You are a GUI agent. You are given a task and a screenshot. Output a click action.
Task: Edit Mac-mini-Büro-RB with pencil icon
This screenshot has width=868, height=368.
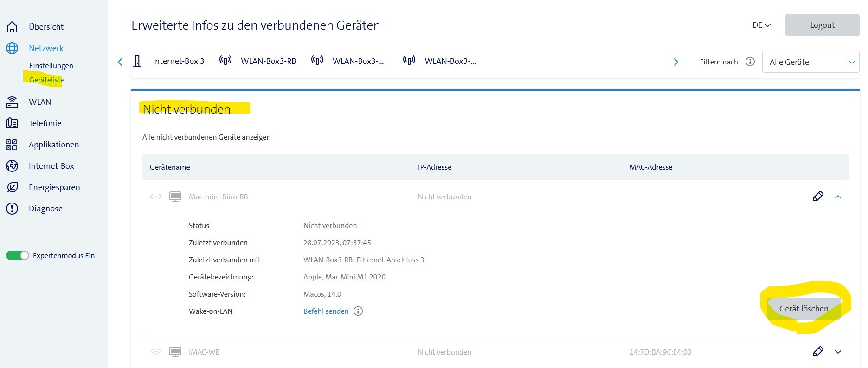click(x=818, y=197)
